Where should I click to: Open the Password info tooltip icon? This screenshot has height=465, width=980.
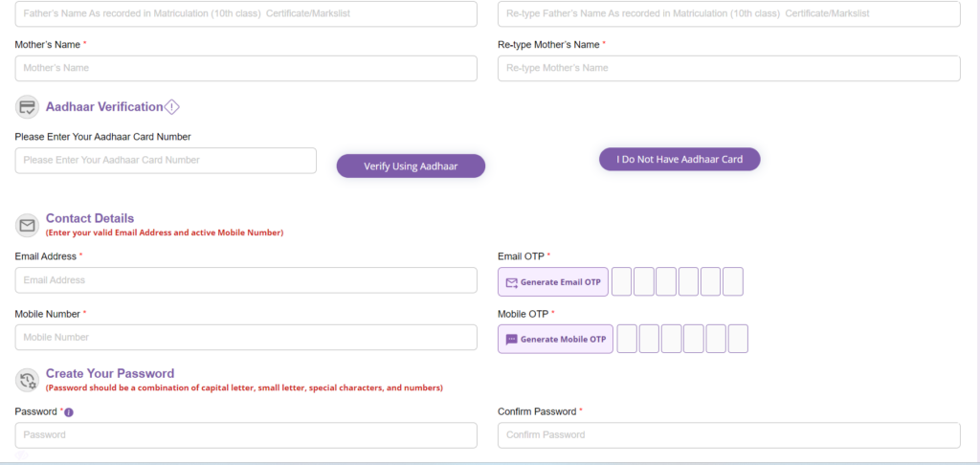tap(69, 412)
